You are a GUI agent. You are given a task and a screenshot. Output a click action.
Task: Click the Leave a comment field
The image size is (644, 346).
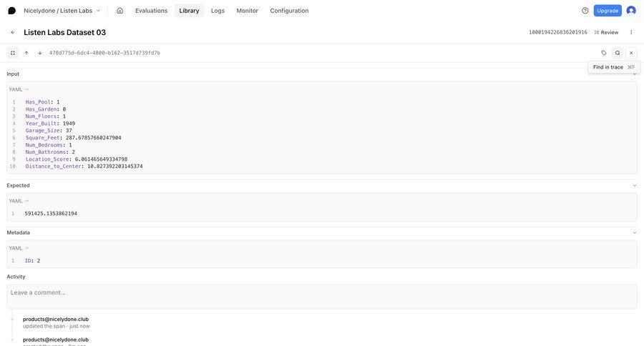(321, 297)
